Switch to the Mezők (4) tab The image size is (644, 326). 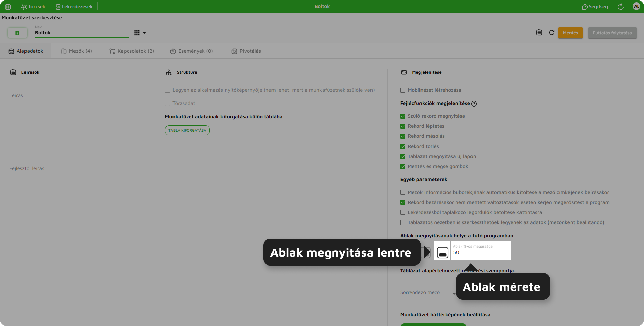click(x=76, y=51)
